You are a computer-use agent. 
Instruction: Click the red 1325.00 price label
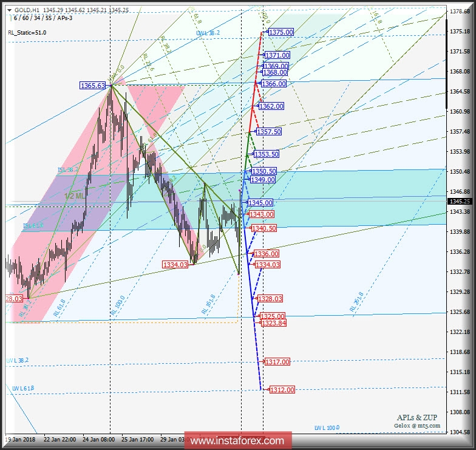coord(272,316)
